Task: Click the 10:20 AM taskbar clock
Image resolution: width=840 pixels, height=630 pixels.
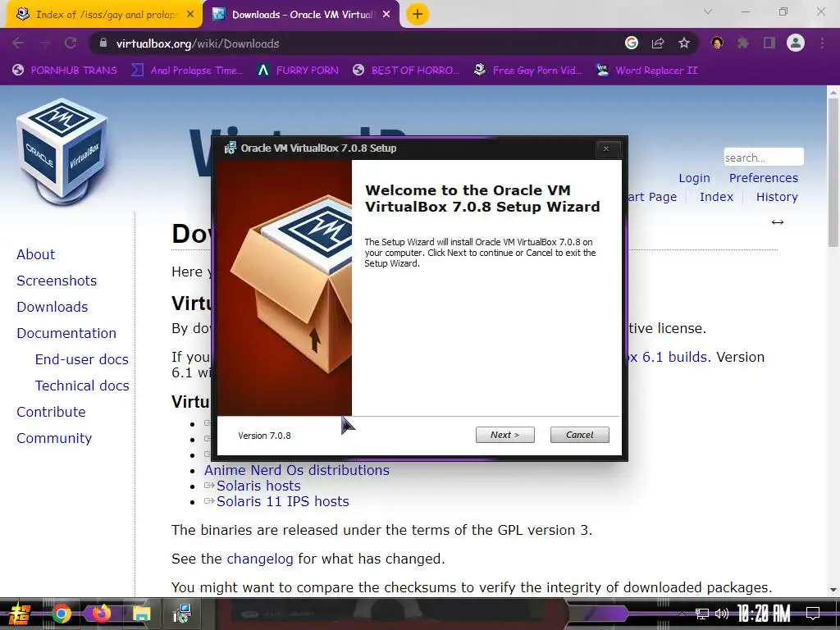Action: pyautogui.click(x=764, y=614)
